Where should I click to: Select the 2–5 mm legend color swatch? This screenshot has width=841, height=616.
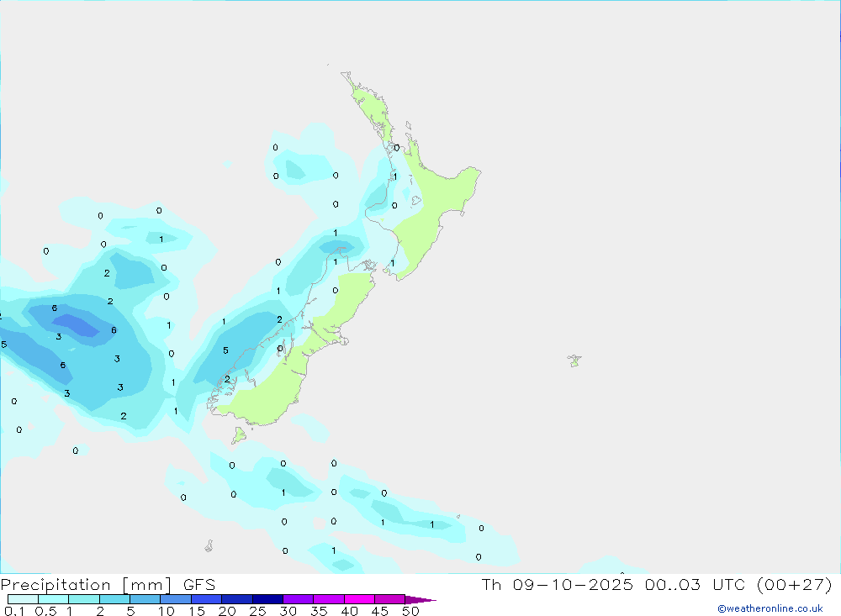[114, 599]
